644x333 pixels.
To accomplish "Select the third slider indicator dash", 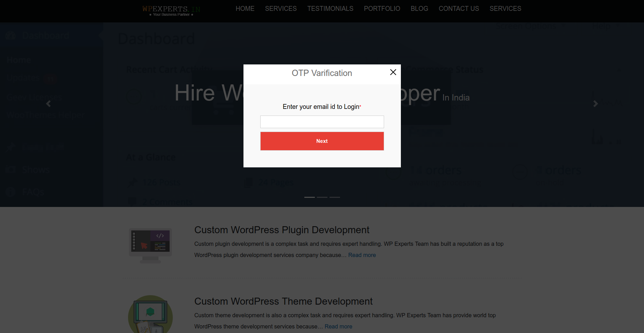I will [335, 197].
